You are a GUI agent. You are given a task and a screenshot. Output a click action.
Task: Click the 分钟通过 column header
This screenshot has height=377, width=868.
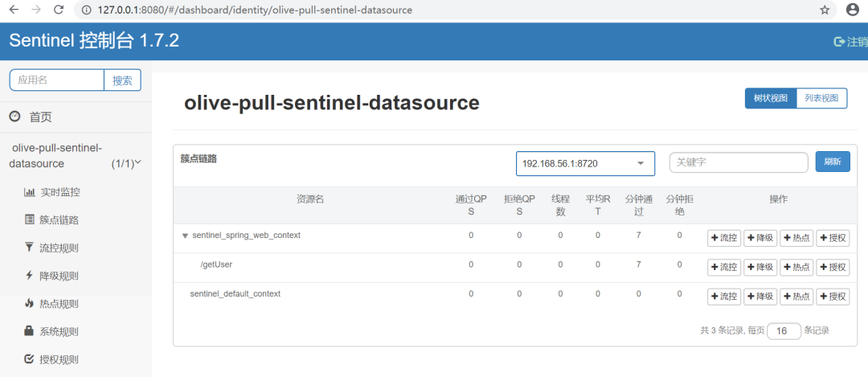click(x=639, y=206)
